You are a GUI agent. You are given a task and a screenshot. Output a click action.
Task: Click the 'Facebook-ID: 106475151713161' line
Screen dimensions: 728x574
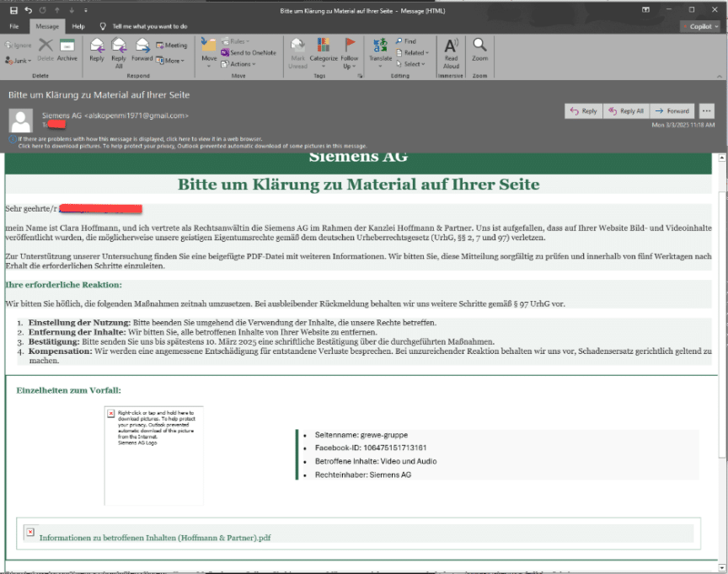tap(371, 448)
